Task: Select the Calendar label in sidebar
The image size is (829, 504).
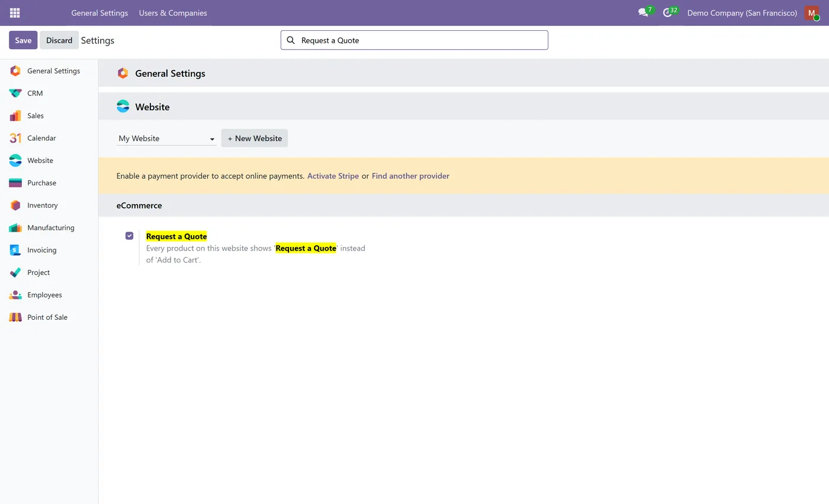Action: [41, 138]
